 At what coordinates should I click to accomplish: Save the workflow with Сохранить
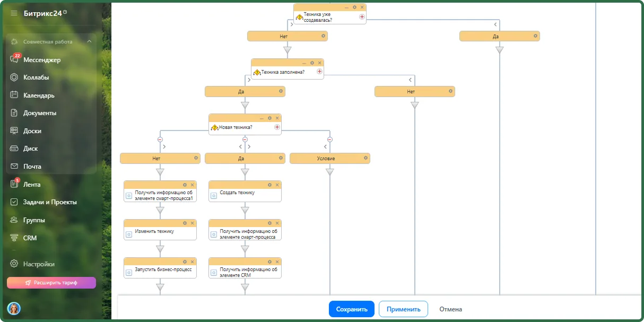click(352, 309)
